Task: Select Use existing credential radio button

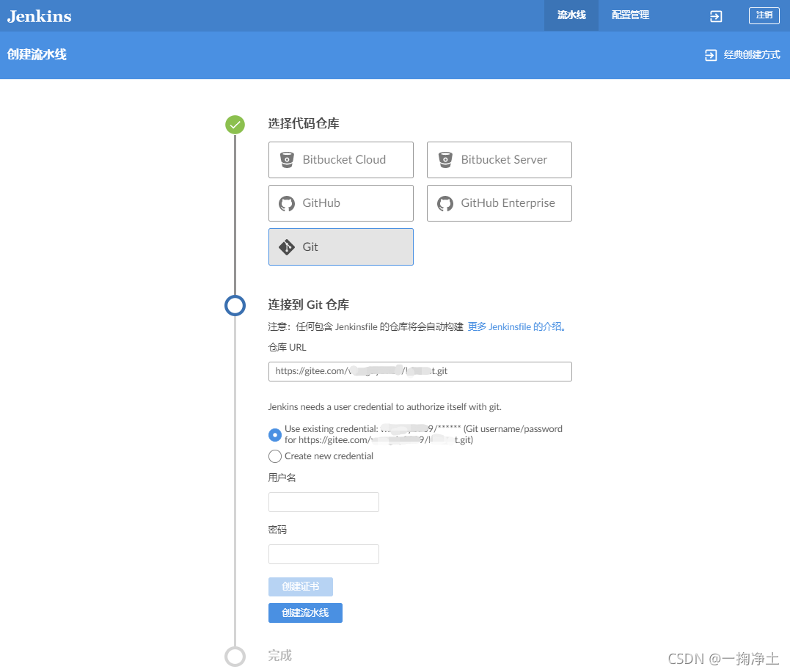Action: click(x=274, y=434)
